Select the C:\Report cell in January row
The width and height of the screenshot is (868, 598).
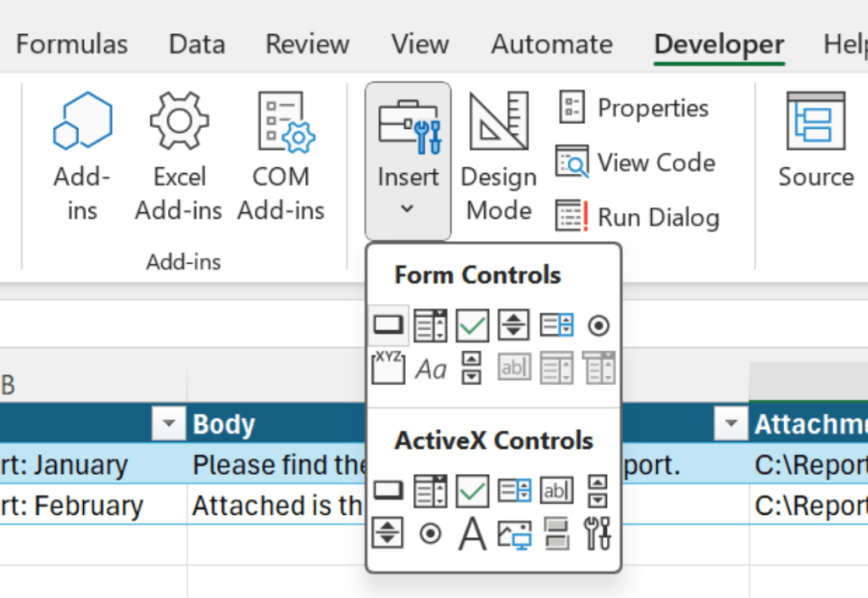(809, 464)
